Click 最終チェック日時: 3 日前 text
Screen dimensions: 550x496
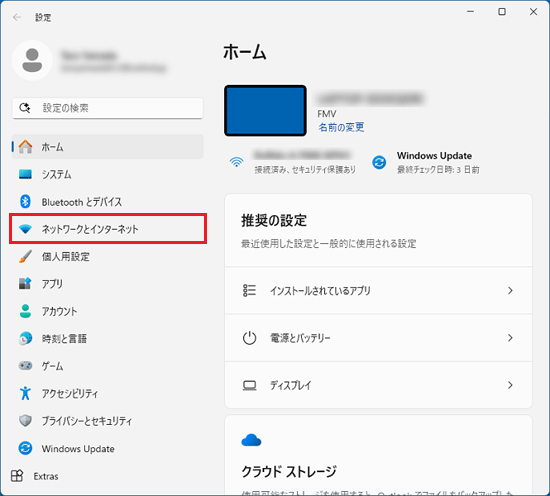[x=438, y=170]
